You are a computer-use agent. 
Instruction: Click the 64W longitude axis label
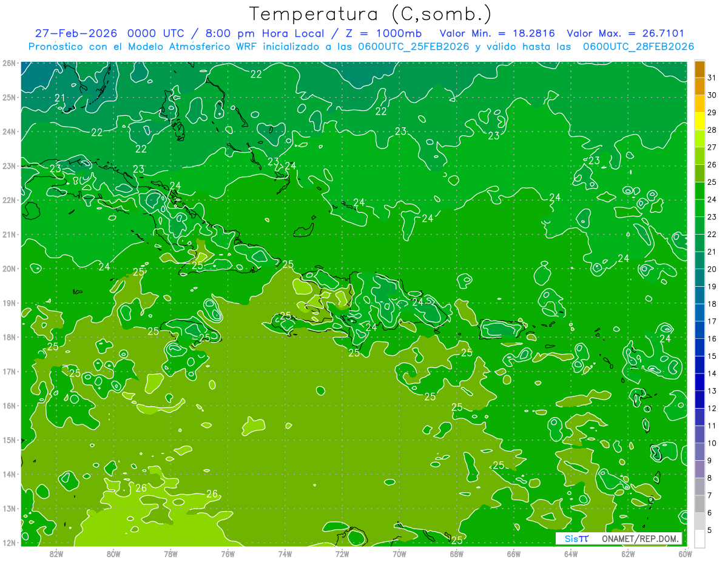[571, 553]
